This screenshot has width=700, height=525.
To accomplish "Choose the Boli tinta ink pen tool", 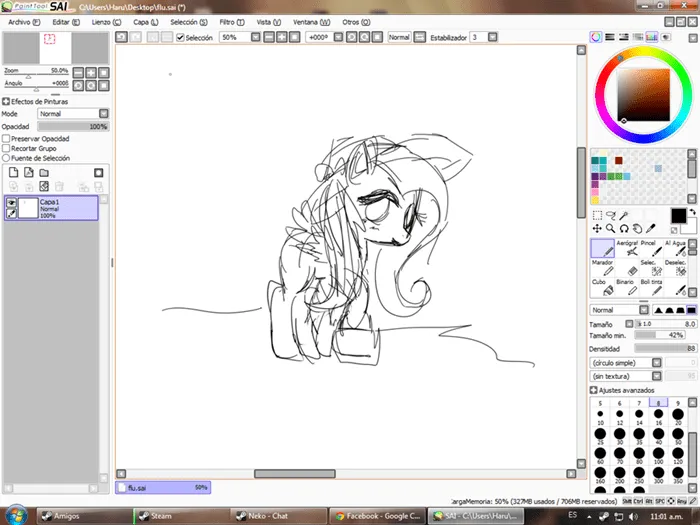I will (x=651, y=288).
